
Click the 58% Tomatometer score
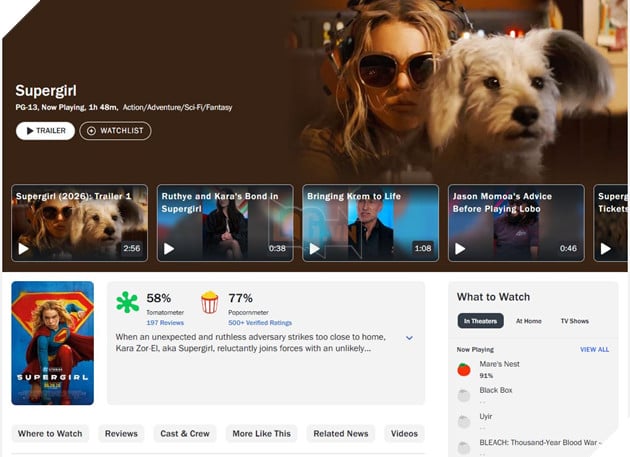click(x=159, y=298)
